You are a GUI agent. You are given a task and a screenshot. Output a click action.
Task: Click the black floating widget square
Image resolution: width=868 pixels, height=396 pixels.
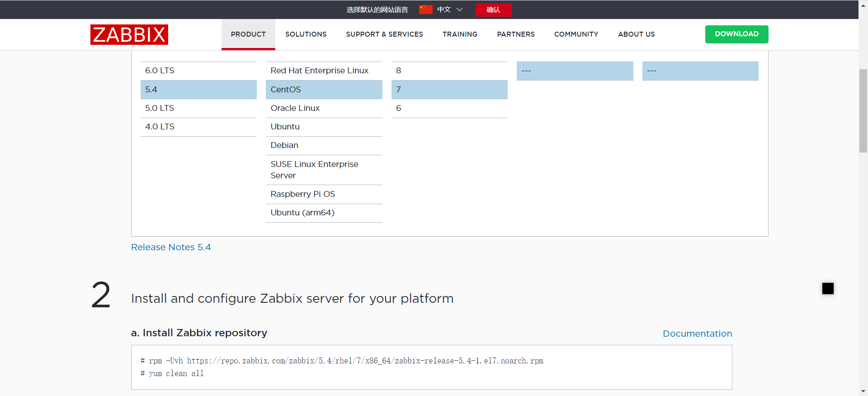tap(828, 288)
